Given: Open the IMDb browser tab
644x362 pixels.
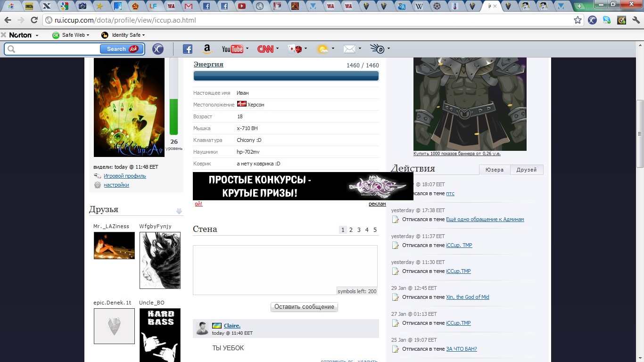Looking at the screenshot, I should coord(29,6).
